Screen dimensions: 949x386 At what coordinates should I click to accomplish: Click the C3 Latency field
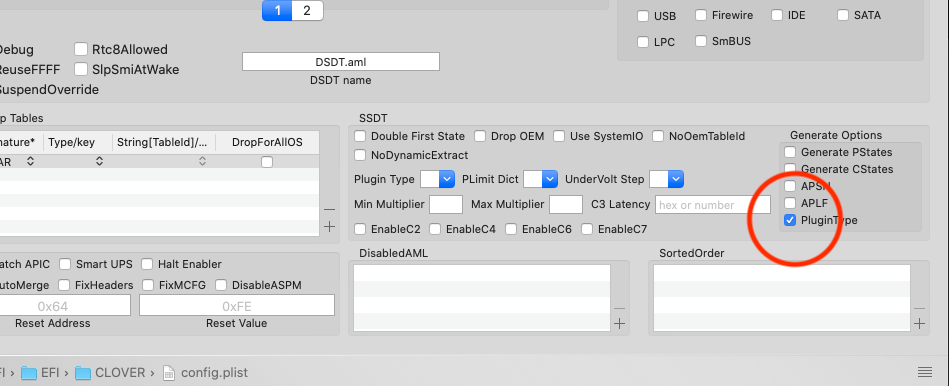[714, 204]
